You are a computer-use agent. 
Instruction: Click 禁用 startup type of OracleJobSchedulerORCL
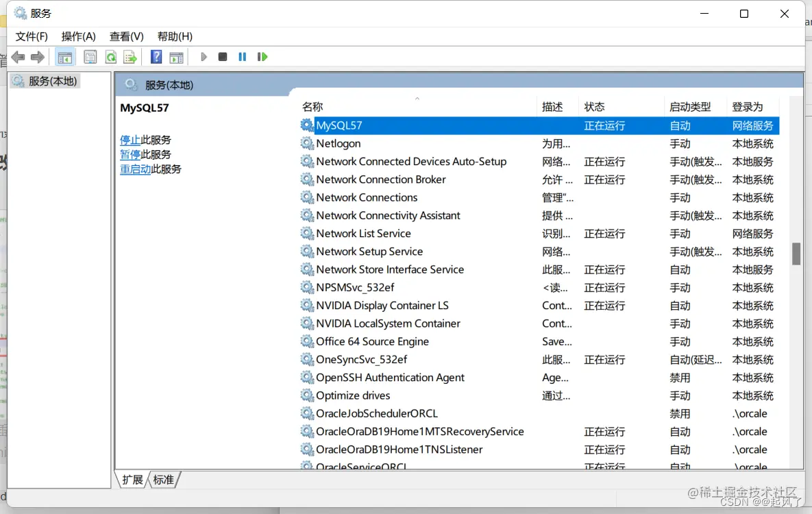pyautogui.click(x=680, y=413)
